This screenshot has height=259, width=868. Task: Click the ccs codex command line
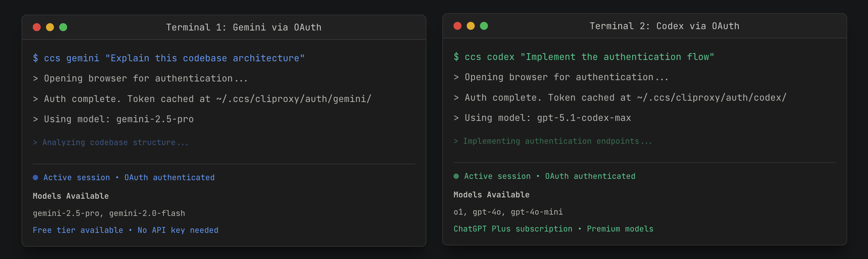(x=584, y=57)
